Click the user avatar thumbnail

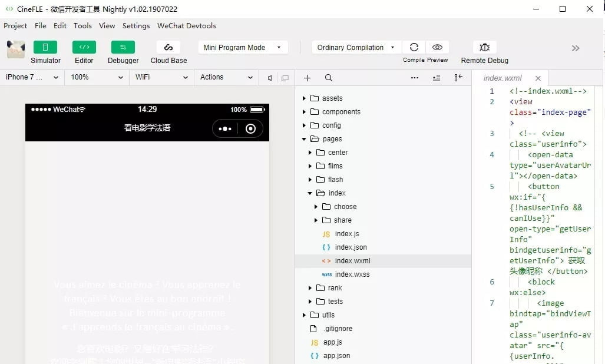[16, 49]
